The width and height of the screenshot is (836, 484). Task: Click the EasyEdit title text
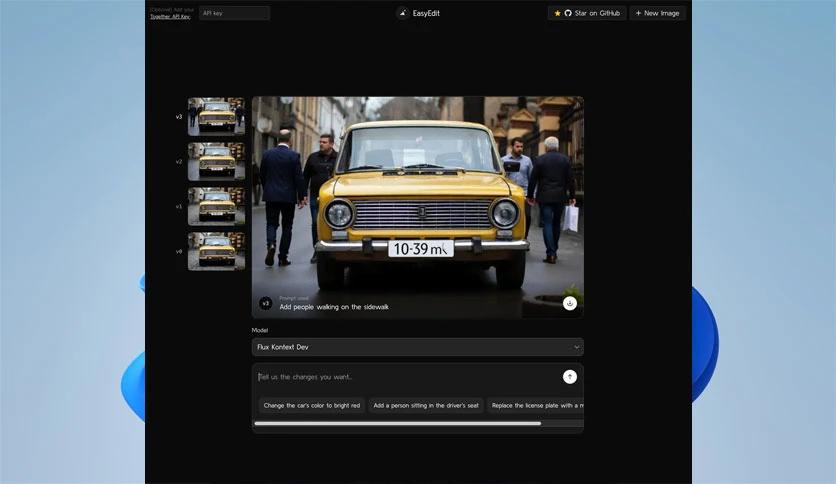426,13
